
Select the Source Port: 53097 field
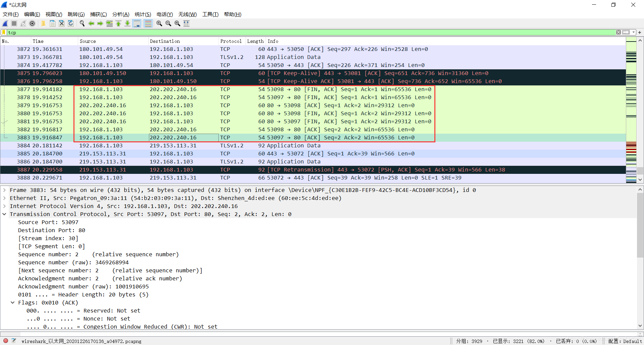click(48, 222)
